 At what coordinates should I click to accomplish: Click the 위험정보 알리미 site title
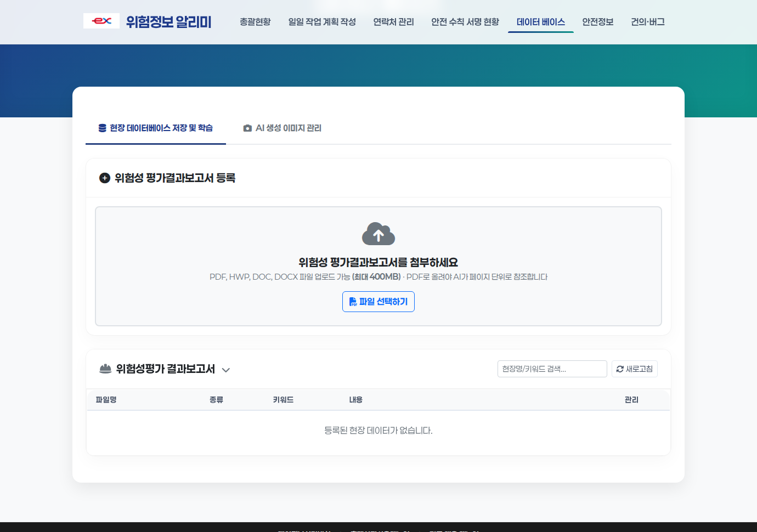click(169, 22)
